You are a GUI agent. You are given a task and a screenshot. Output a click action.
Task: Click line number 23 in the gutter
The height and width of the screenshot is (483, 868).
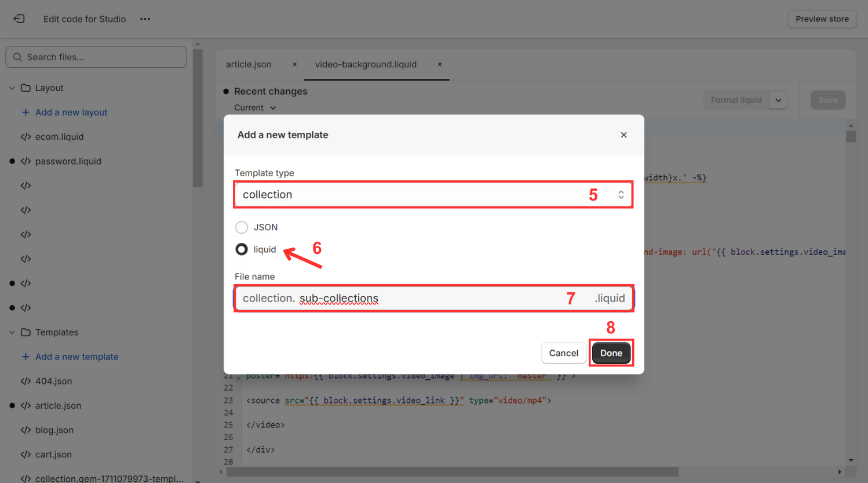tap(228, 401)
